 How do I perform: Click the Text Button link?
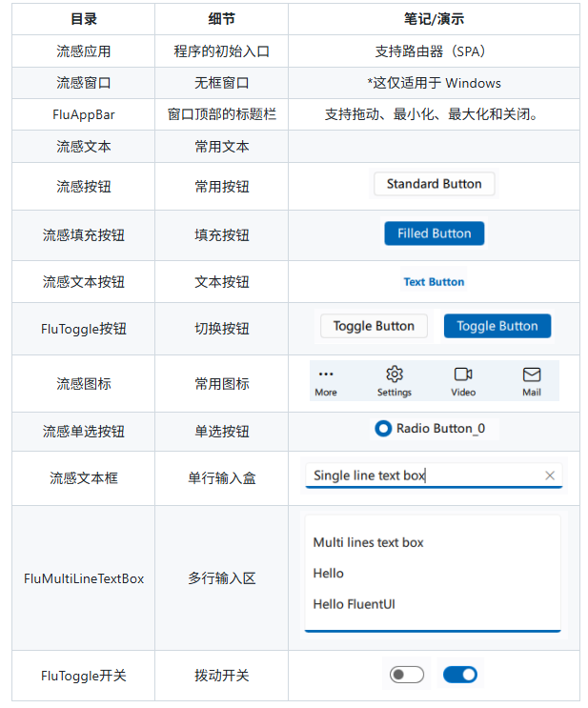[x=434, y=282]
